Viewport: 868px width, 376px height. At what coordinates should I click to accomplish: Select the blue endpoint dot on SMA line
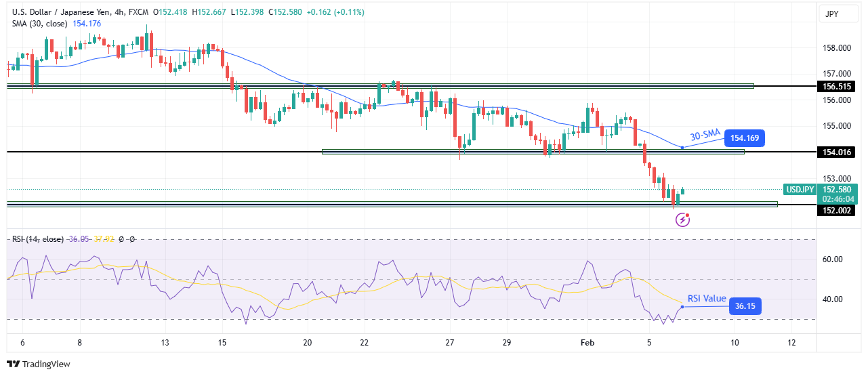(682, 147)
